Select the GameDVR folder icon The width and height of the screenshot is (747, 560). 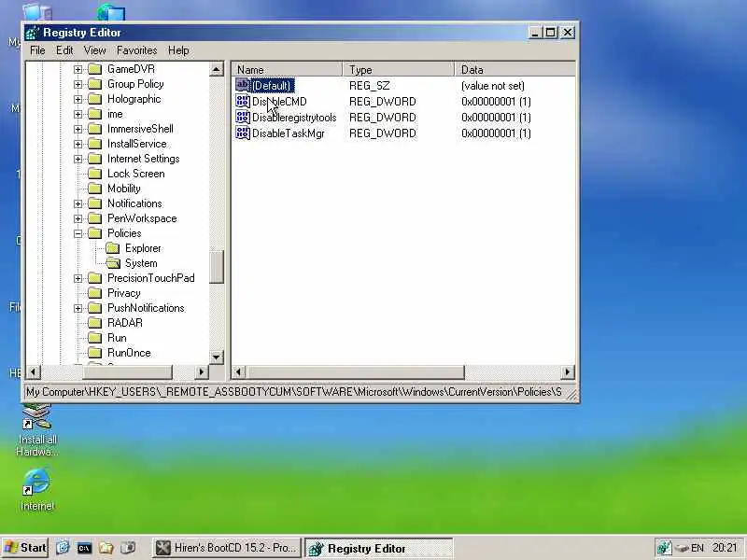click(x=95, y=69)
